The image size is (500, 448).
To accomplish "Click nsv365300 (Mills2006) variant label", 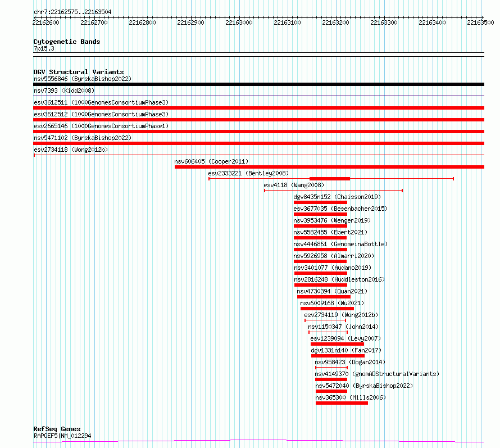I will coord(351,397).
